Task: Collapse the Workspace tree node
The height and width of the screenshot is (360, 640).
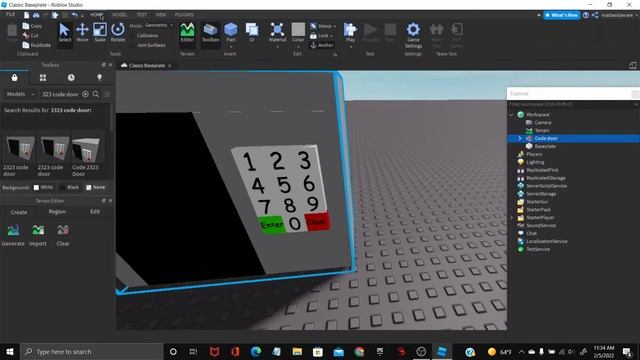Action: 511,115
